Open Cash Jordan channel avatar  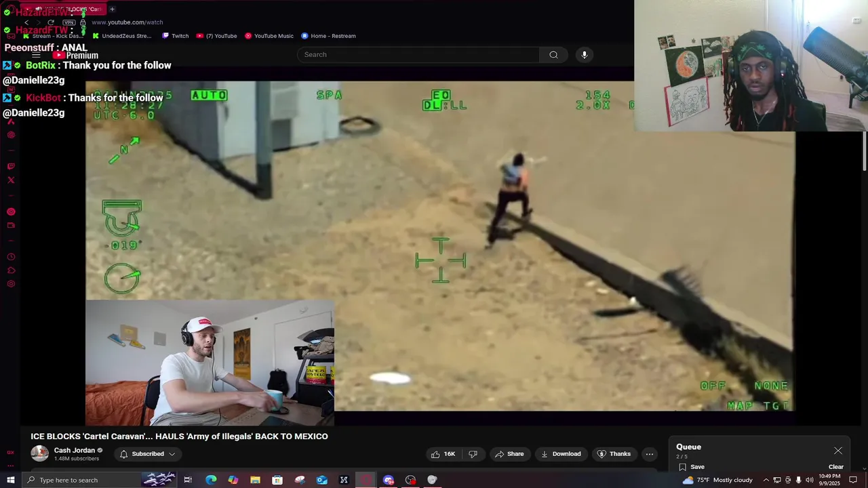click(x=39, y=453)
